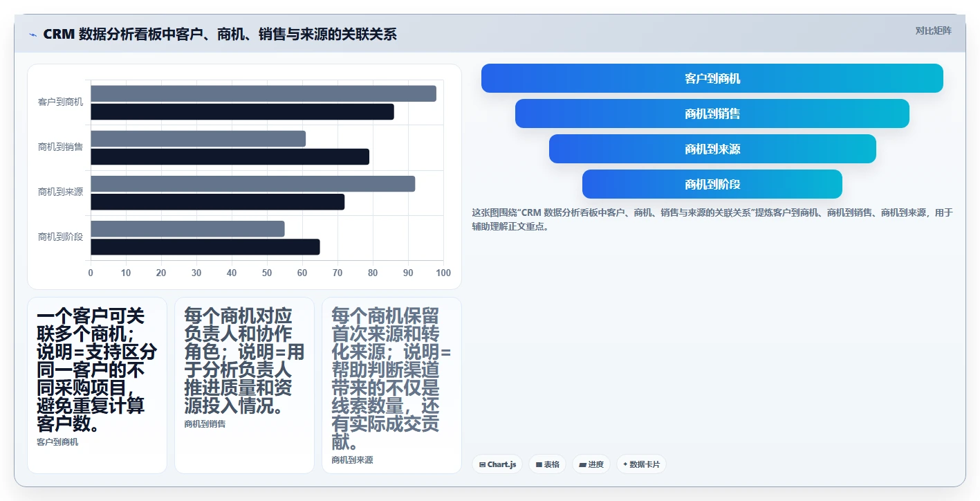This screenshot has width=980, height=501.
Task: Click the dashboard title heading text
Action: [x=220, y=34]
